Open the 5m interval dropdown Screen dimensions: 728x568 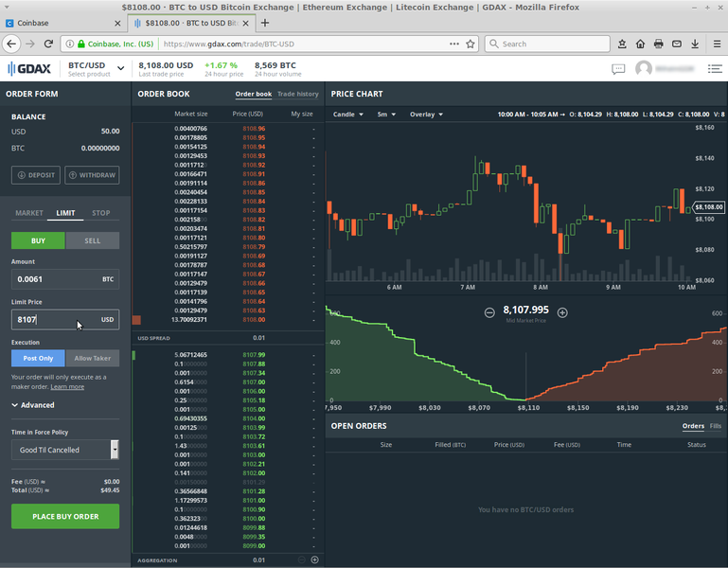coord(386,115)
